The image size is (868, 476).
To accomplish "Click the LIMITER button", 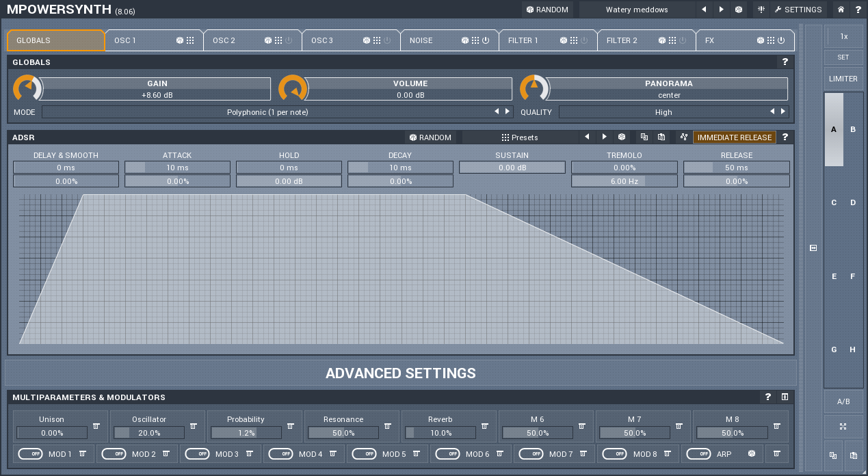I will click(843, 79).
